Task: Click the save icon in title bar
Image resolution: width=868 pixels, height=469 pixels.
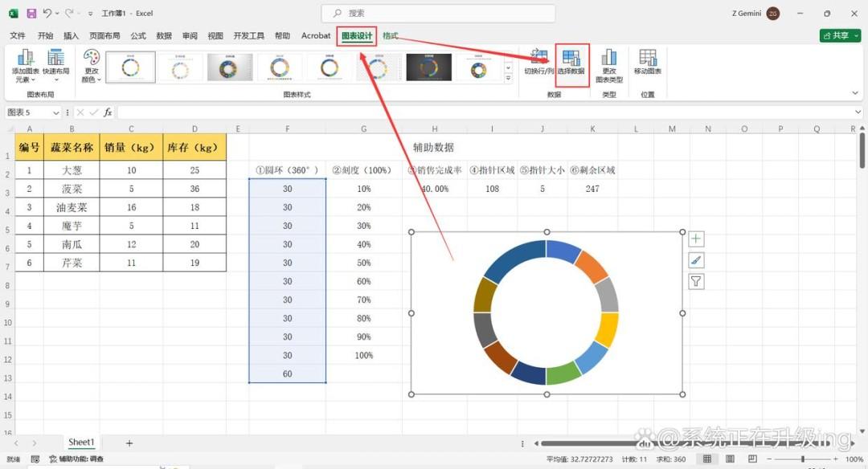Action: [31, 14]
